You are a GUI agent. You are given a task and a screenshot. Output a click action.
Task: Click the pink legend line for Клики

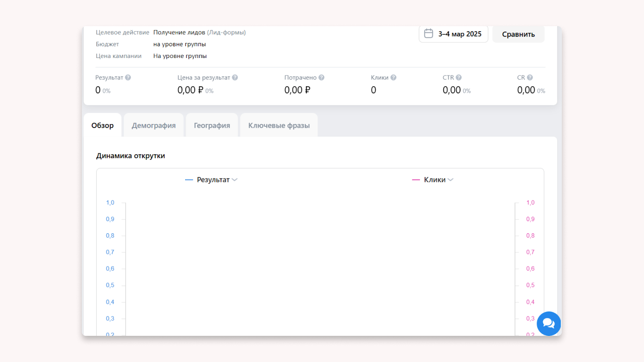416,180
